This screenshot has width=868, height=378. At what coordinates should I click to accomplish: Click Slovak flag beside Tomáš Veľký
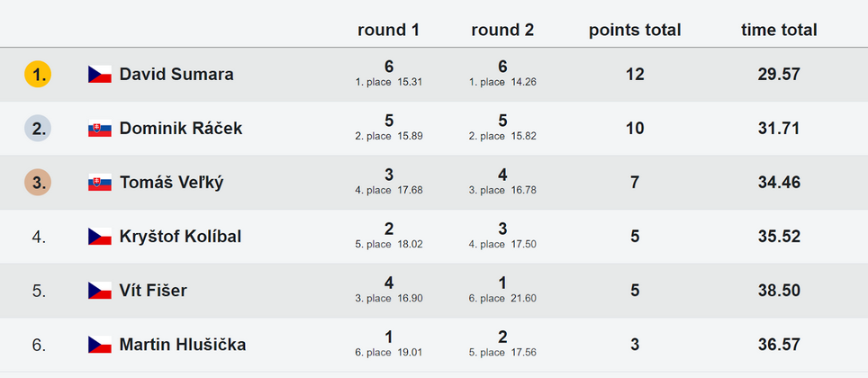[x=100, y=183]
